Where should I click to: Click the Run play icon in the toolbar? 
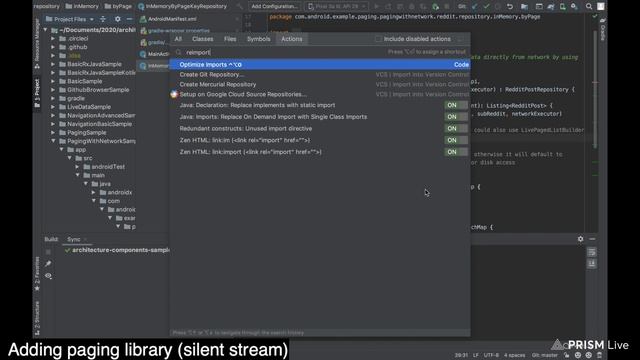click(376, 7)
